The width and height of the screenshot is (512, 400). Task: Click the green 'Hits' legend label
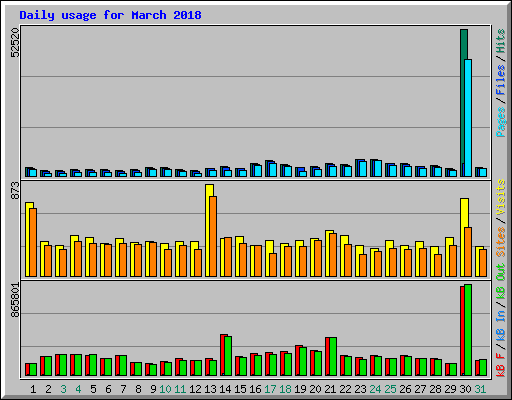pyautogui.click(x=500, y=41)
